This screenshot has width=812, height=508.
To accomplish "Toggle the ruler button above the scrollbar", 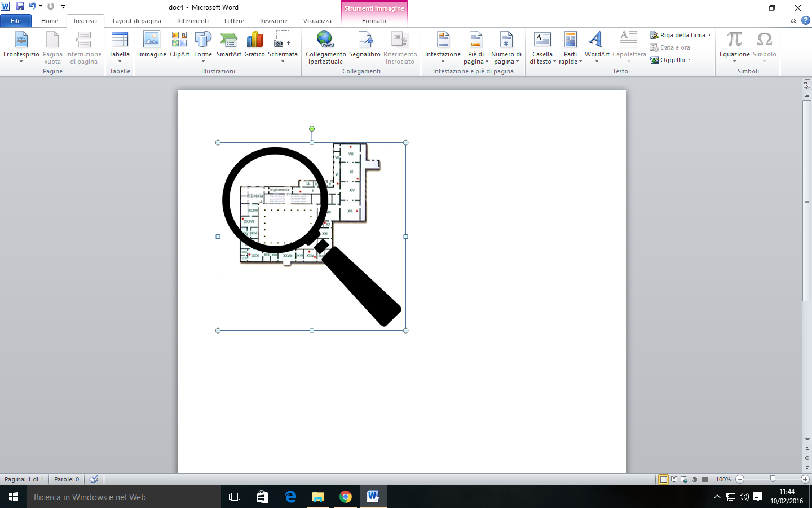I will click(x=807, y=86).
